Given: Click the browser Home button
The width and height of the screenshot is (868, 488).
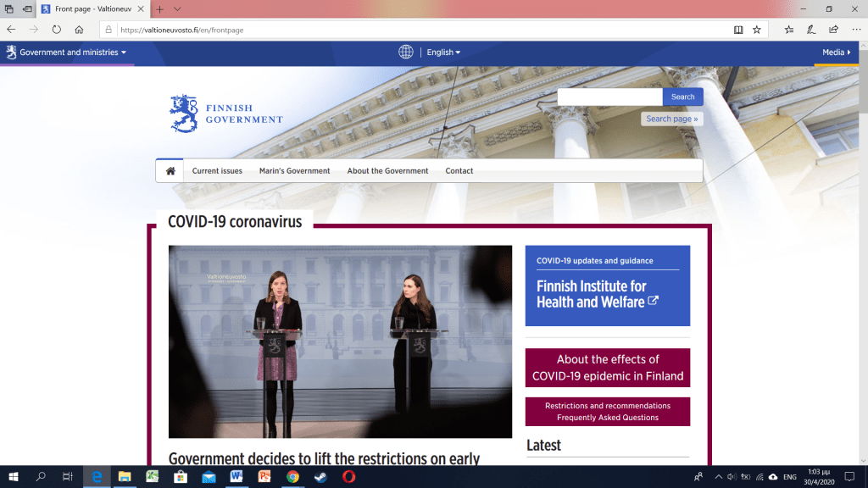Looking at the screenshot, I should [x=79, y=29].
